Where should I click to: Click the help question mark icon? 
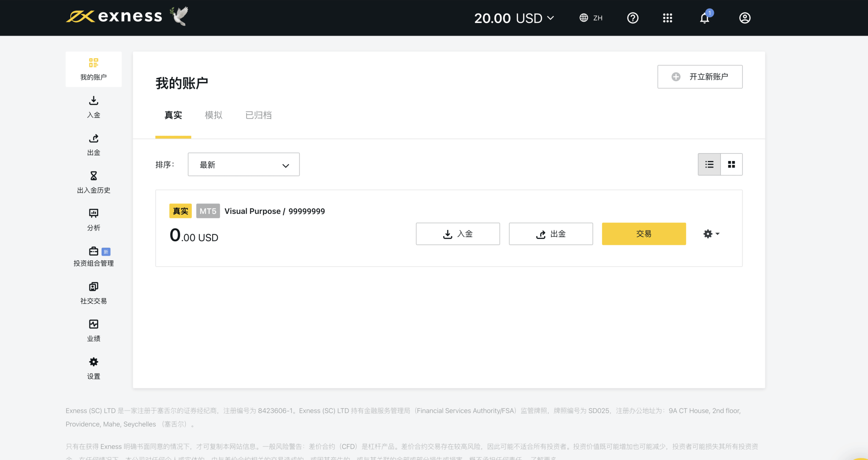coord(633,18)
